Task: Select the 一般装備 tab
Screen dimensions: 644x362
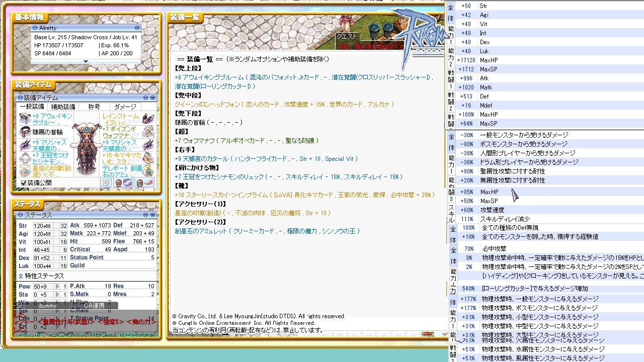Action: (32, 107)
